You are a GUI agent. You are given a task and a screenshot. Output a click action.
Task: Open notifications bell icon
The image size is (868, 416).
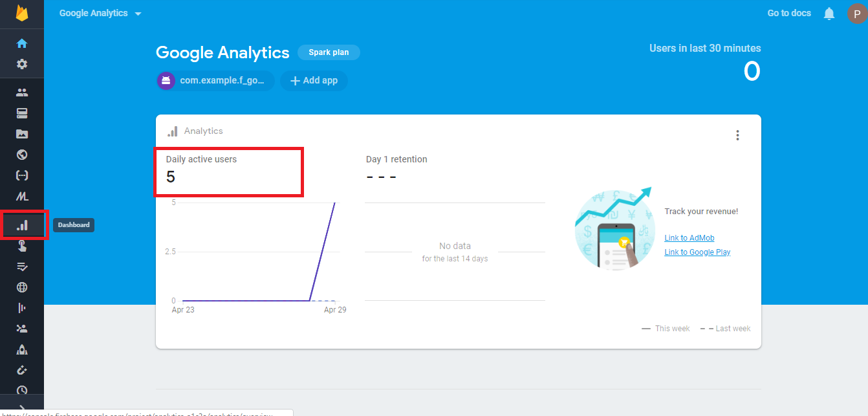(829, 14)
